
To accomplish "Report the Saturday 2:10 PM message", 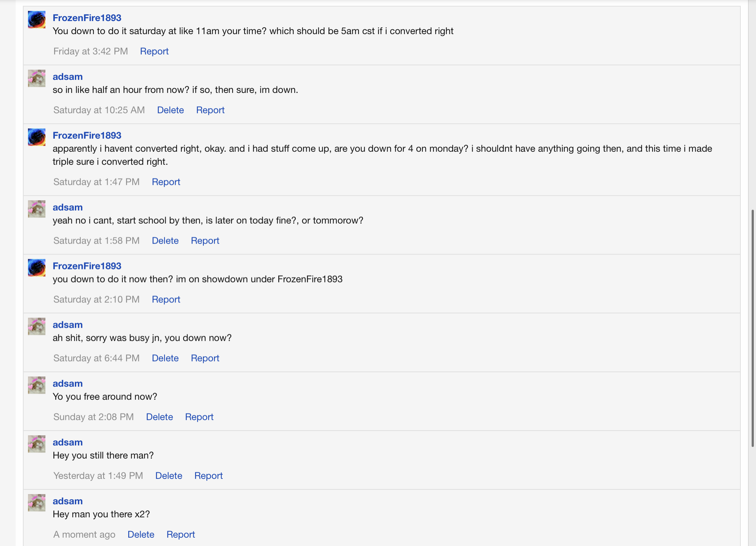I will [166, 300].
